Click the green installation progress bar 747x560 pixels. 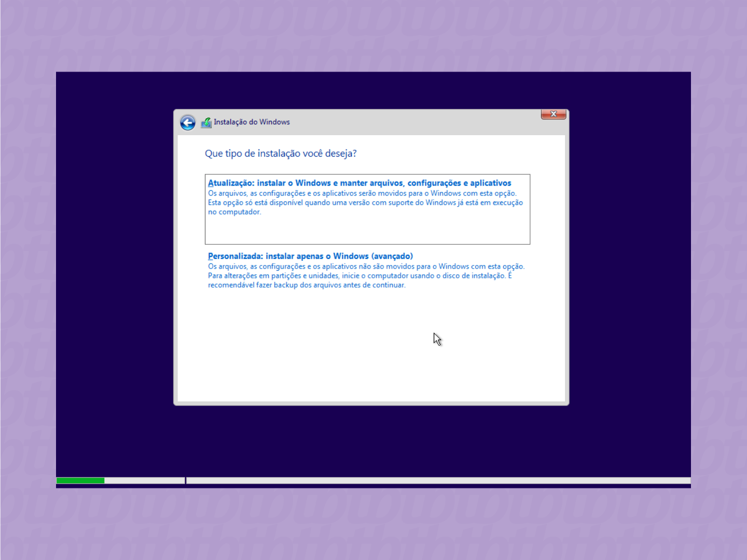[x=80, y=481]
